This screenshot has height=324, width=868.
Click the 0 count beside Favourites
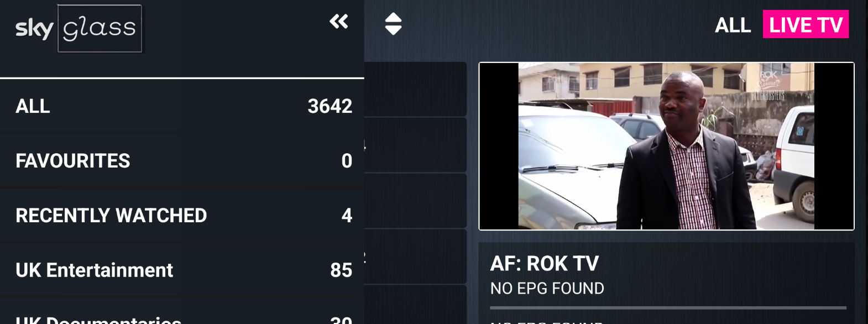(x=347, y=160)
